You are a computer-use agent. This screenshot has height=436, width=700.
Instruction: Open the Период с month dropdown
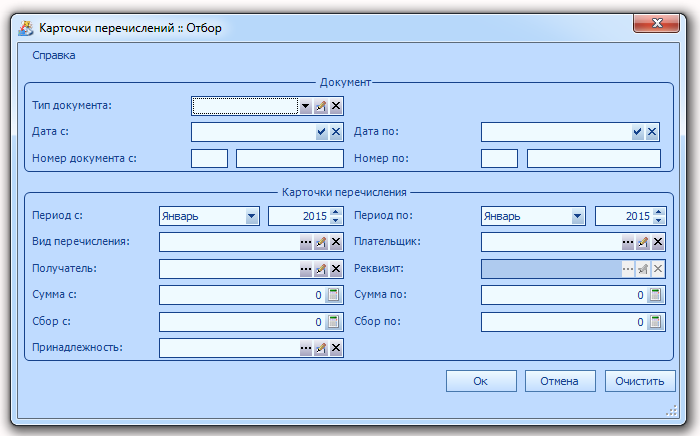tap(251, 216)
